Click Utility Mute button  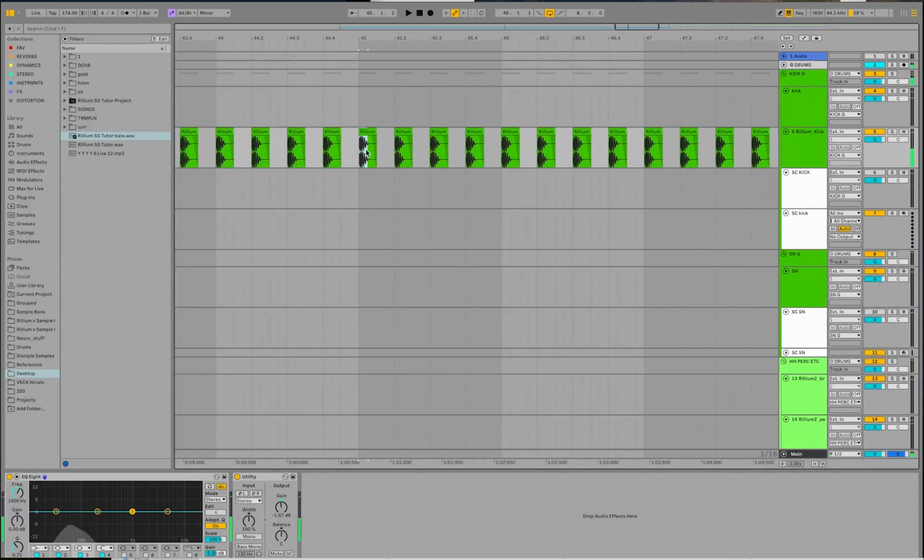(276, 554)
